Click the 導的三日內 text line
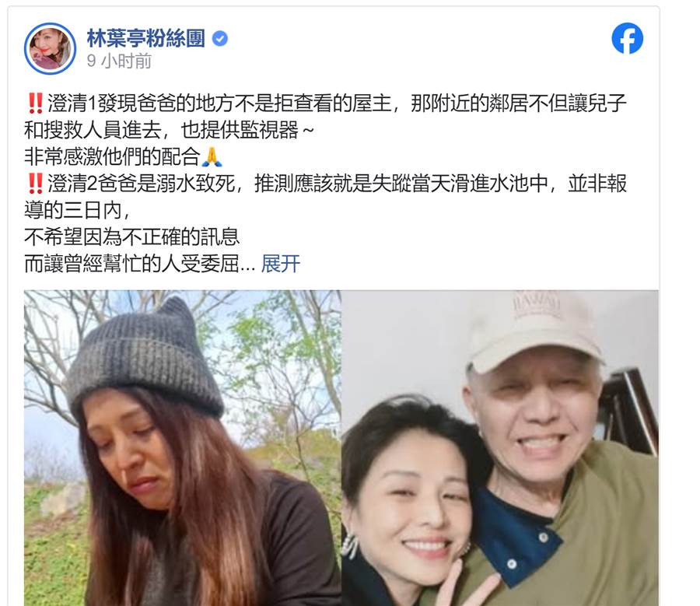 pos(77,210)
